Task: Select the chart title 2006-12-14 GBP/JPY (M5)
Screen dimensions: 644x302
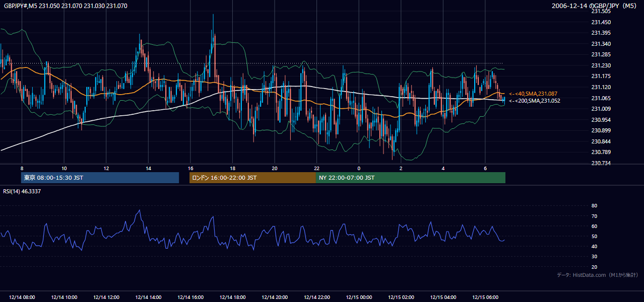Action: point(595,6)
